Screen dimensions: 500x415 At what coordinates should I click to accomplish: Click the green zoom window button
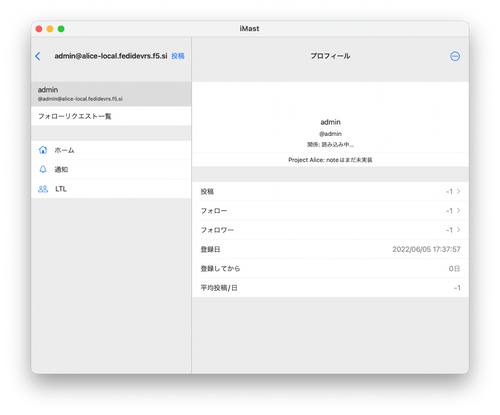pos(61,29)
